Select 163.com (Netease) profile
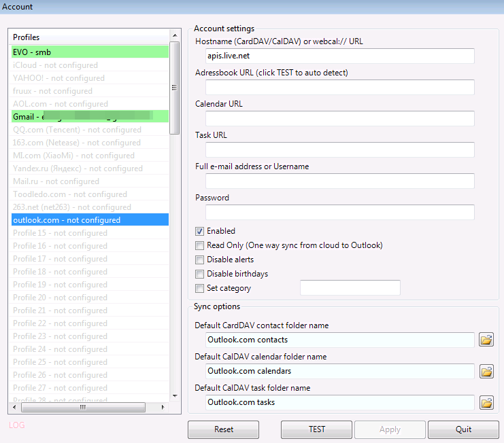The width and height of the screenshot is (504, 443). [x=90, y=143]
